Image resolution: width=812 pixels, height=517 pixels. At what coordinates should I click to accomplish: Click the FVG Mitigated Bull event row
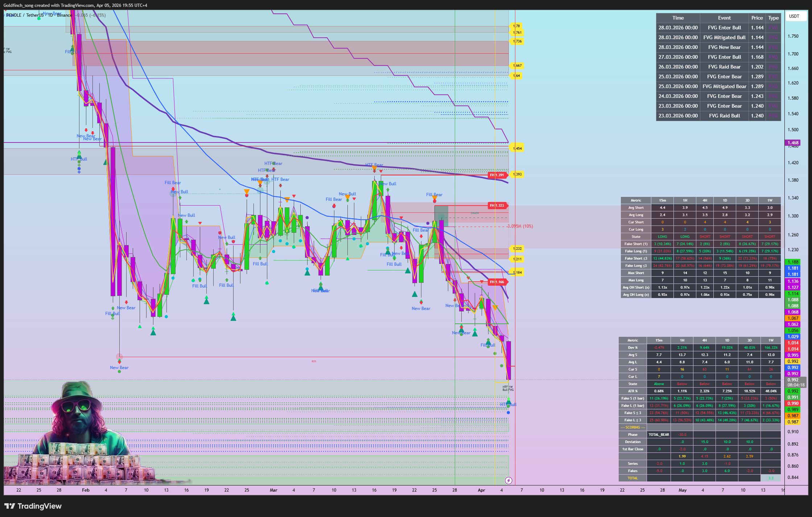[x=718, y=37]
